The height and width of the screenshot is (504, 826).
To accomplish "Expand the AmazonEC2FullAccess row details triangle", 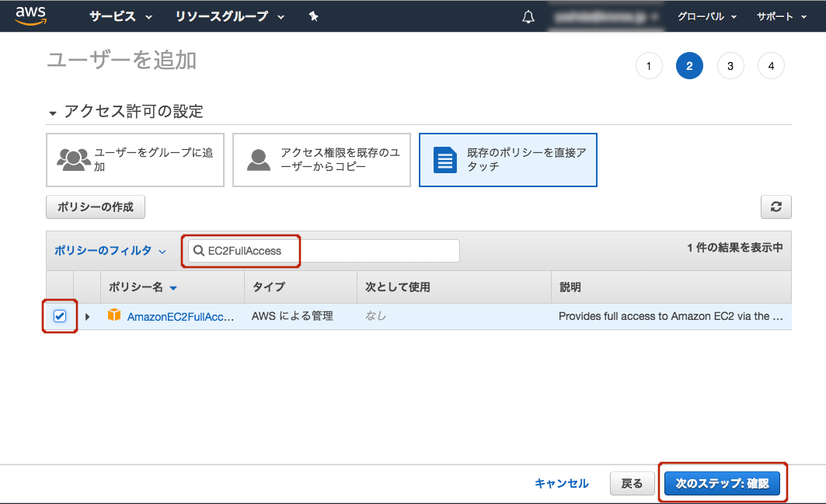I will 88,317.
